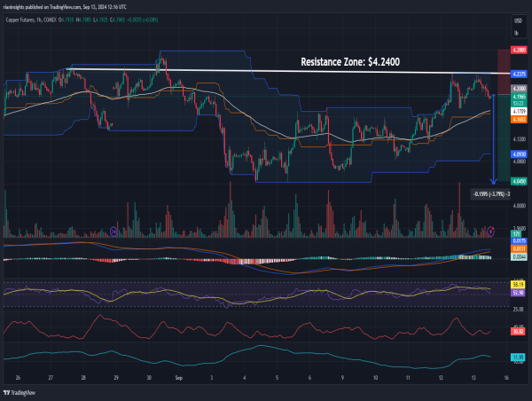Image resolution: width=532 pixels, height=401 pixels.
Task: Select the -0.1595 (-3.79%) measurement label
Action: click(490, 194)
